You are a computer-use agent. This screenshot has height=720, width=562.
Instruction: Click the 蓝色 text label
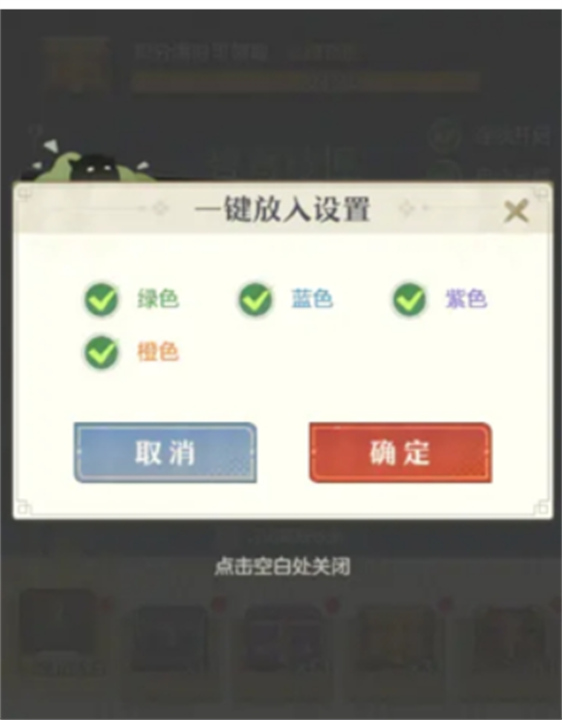tap(312, 298)
